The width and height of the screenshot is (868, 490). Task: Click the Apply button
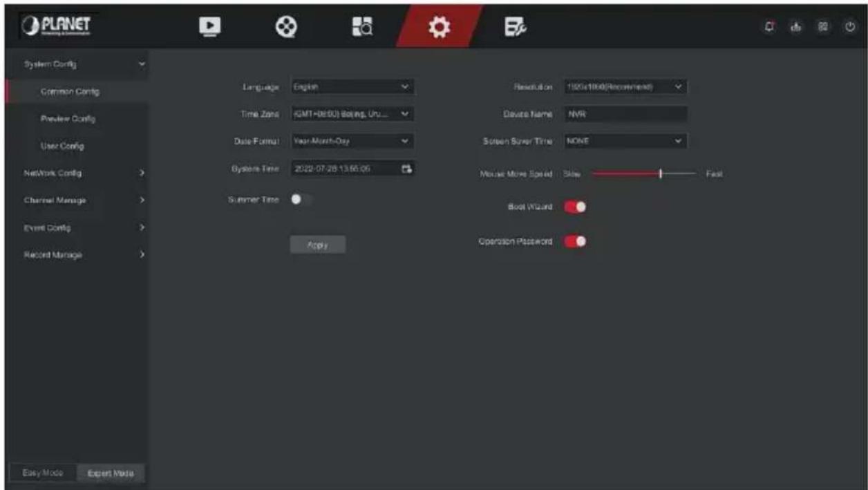click(x=318, y=245)
